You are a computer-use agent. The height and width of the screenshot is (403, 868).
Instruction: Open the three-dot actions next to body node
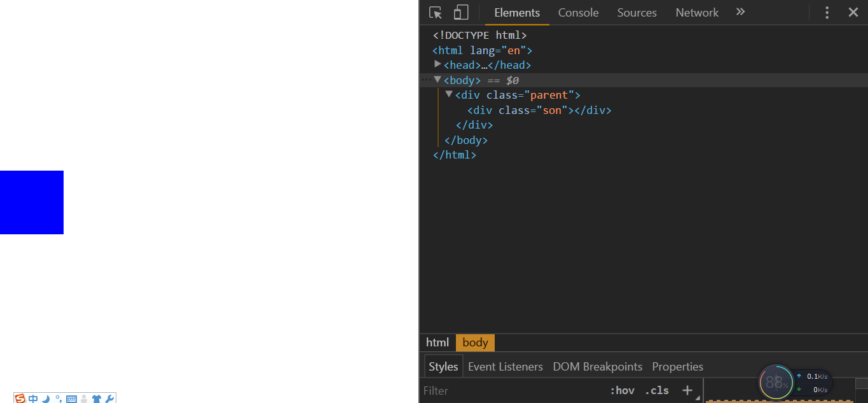[x=426, y=80]
